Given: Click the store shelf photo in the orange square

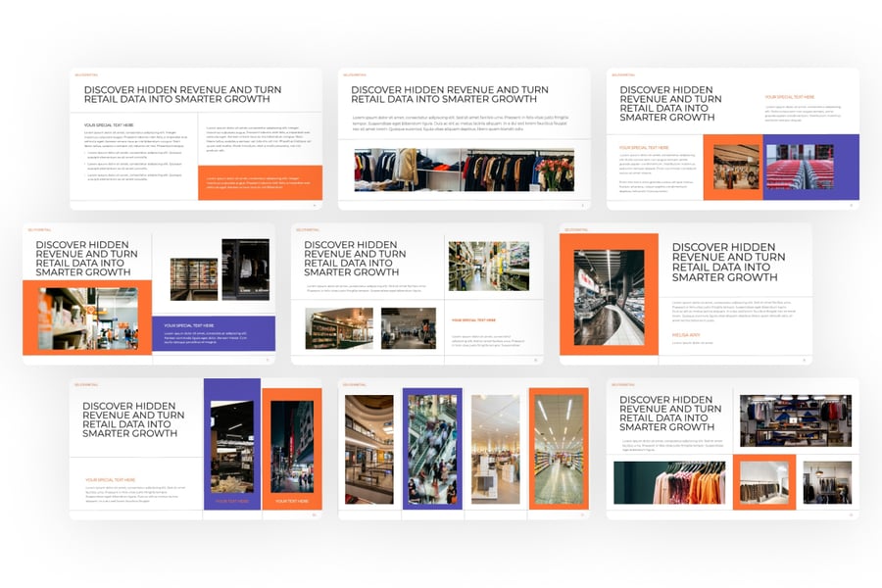Looking at the screenshot, I should click(764, 482).
